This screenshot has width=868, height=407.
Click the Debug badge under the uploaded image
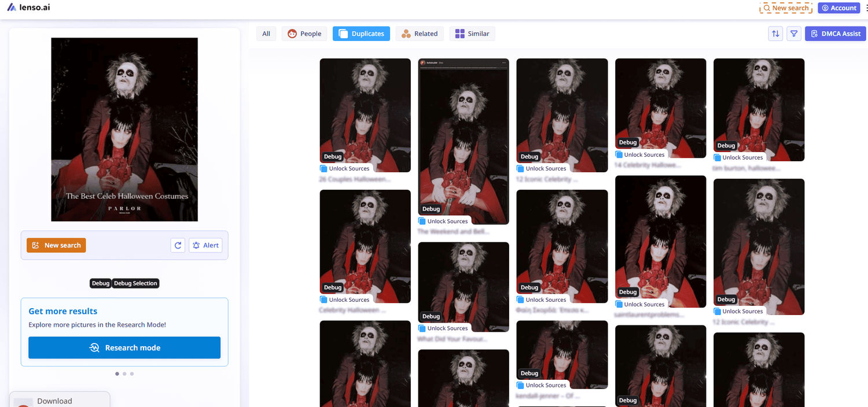(x=100, y=283)
